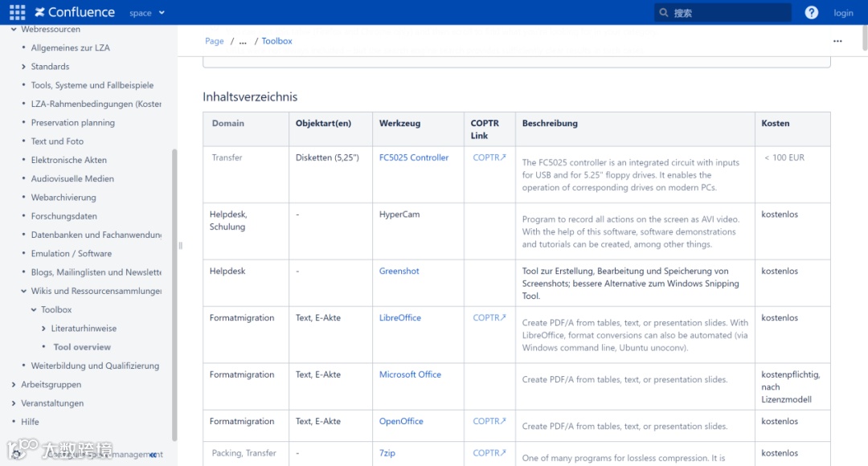The width and height of the screenshot is (868, 466).
Task: Open Preservation planning page
Action: click(73, 123)
